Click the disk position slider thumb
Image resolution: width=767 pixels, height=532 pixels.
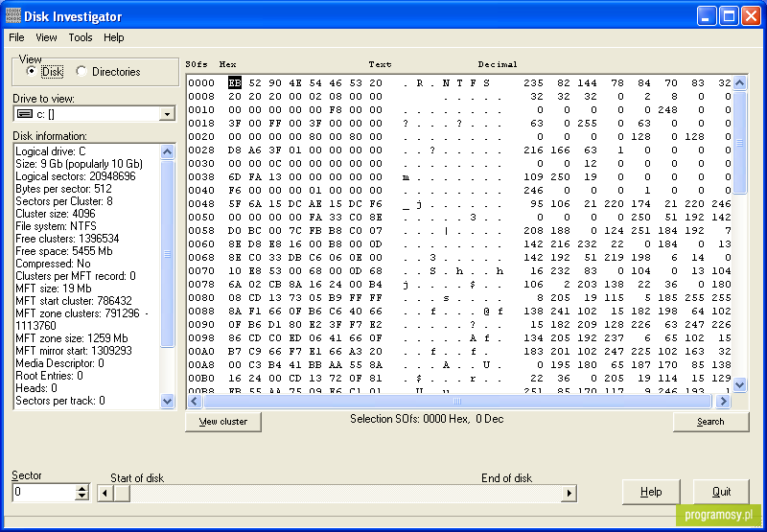click(122, 494)
